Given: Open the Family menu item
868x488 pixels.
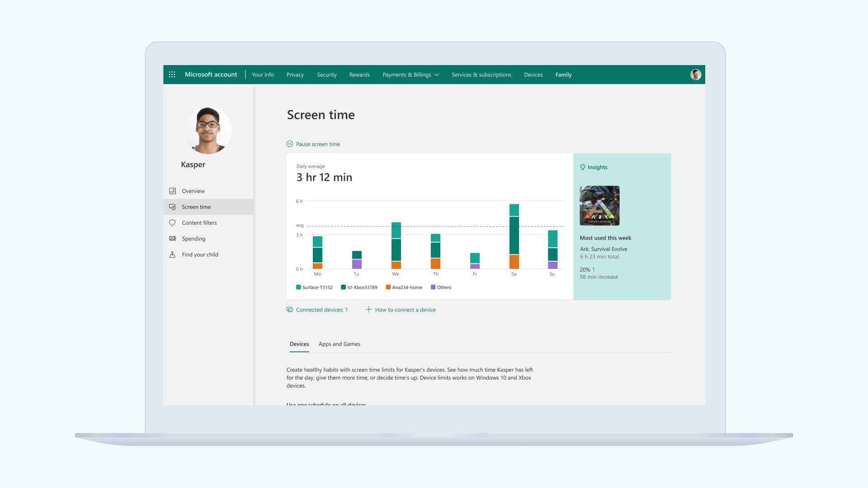Looking at the screenshot, I should [x=563, y=75].
